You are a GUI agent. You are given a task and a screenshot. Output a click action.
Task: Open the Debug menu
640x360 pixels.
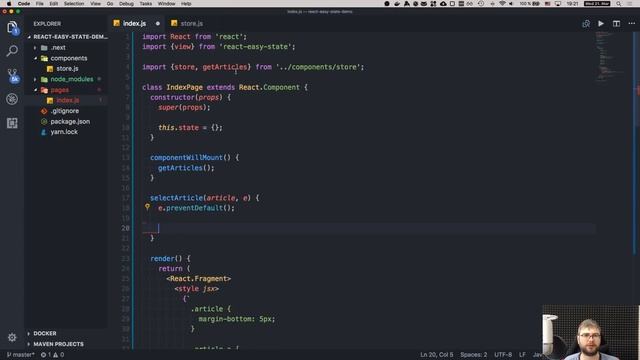click(126, 4)
